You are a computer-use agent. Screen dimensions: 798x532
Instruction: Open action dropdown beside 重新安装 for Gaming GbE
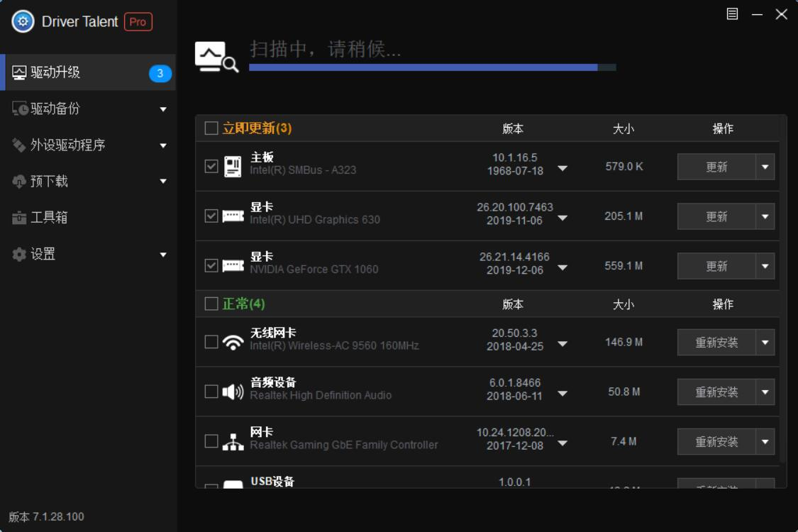coord(765,441)
